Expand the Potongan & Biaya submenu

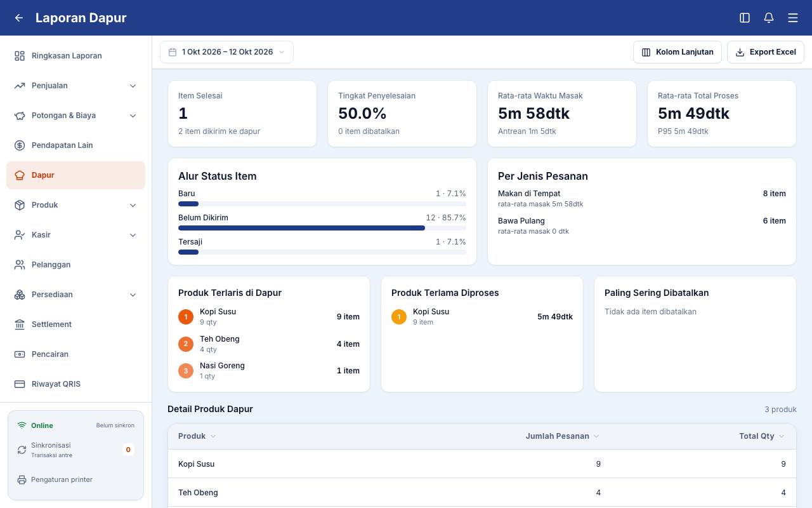[133, 116]
